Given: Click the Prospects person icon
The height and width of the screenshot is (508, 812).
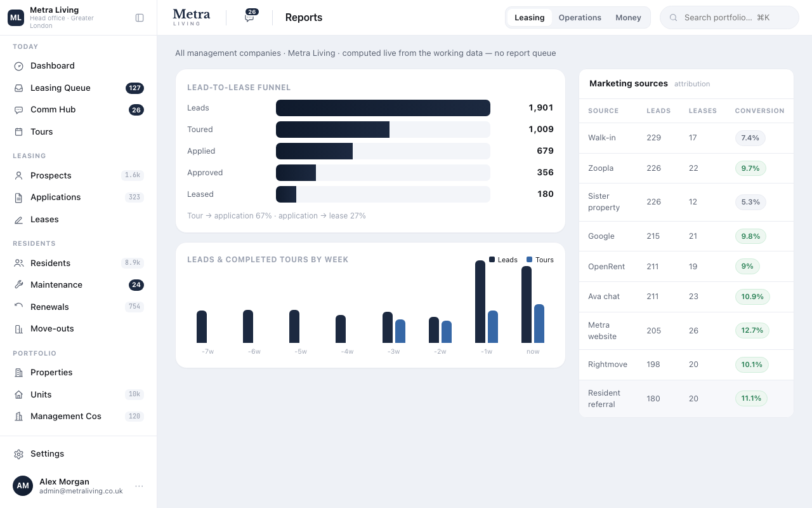Looking at the screenshot, I should 18,176.
